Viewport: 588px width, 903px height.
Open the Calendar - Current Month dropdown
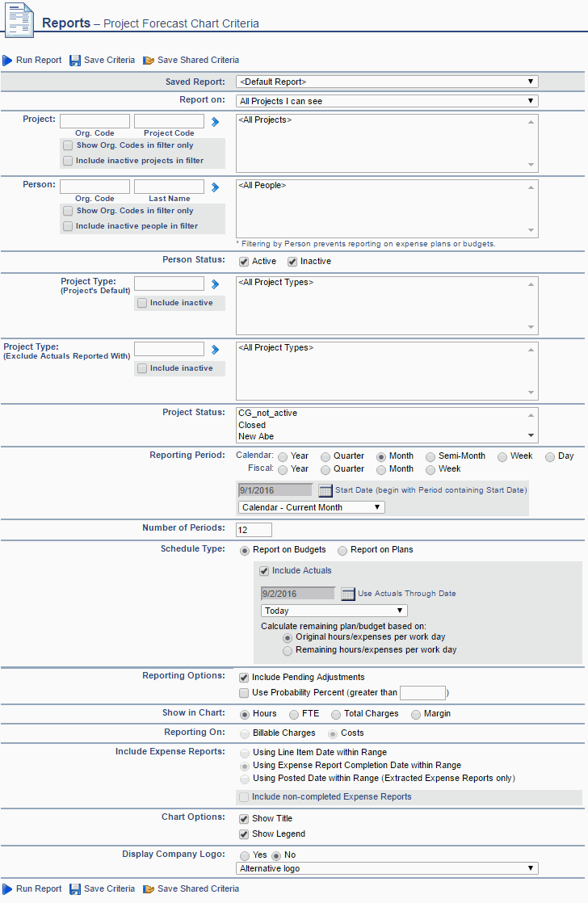pos(311,507)
